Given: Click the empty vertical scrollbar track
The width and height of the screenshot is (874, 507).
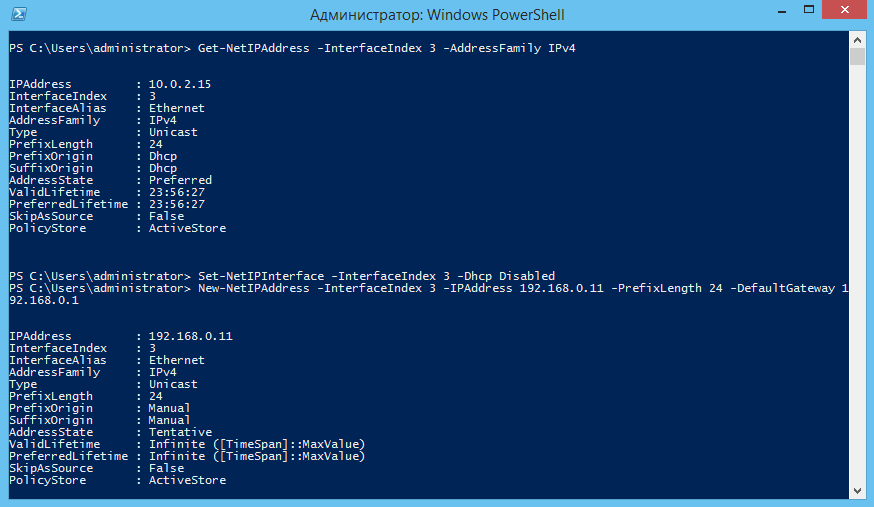Looking at the screenshot, I should (x=858, y=274).
